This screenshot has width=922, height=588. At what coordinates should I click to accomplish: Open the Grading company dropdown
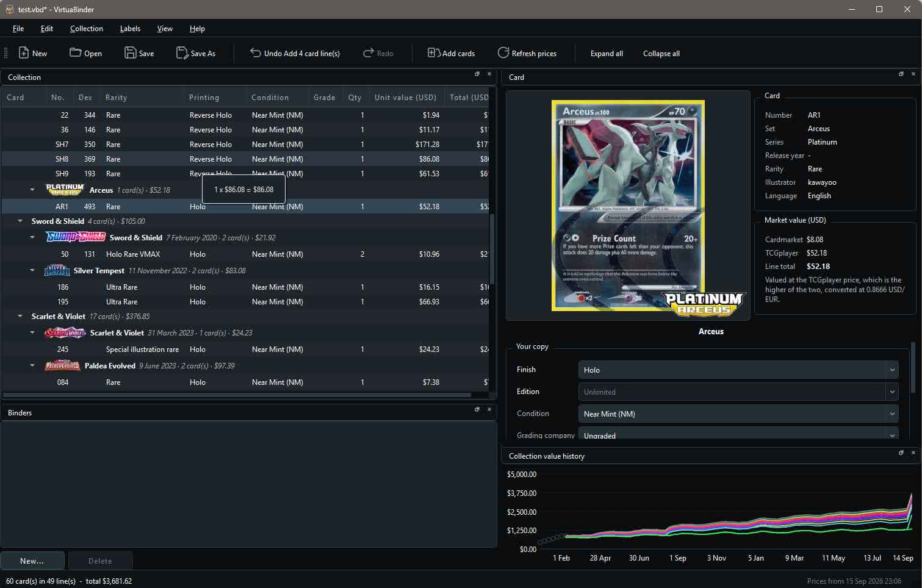coord(738,434)
